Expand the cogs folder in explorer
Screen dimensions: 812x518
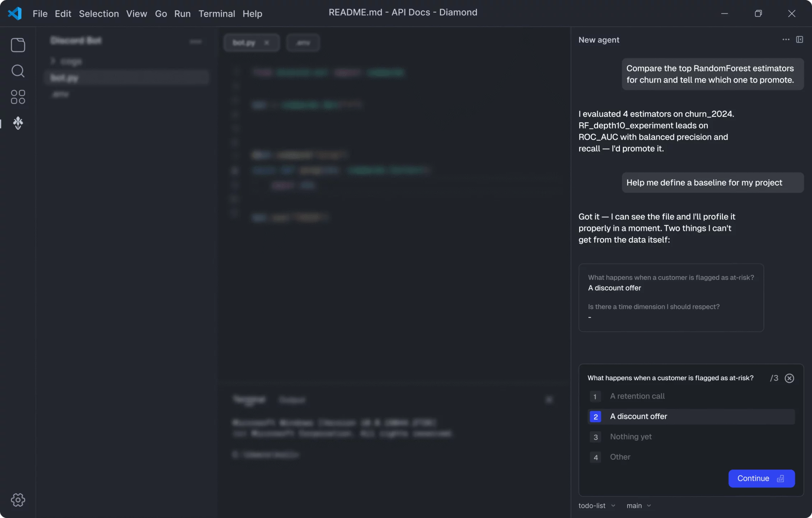[67, 61]
